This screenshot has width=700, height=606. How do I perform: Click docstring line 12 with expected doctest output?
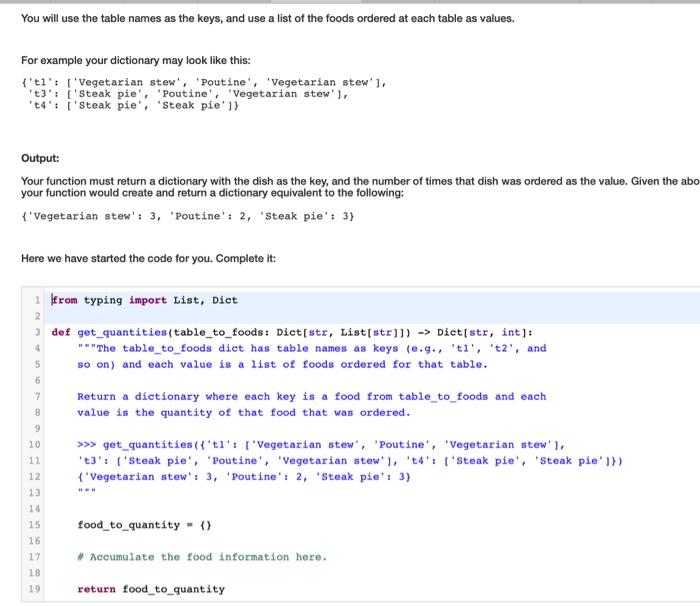click(244, 477)
